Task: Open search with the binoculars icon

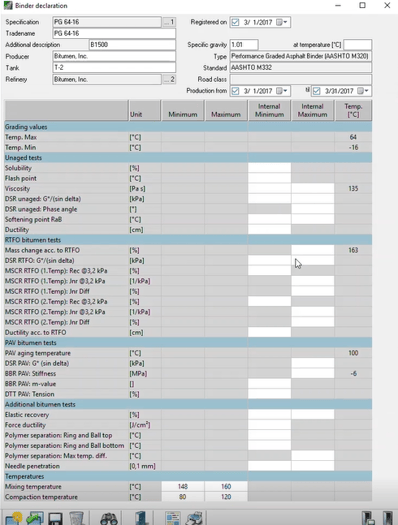Action: (109, 518)
